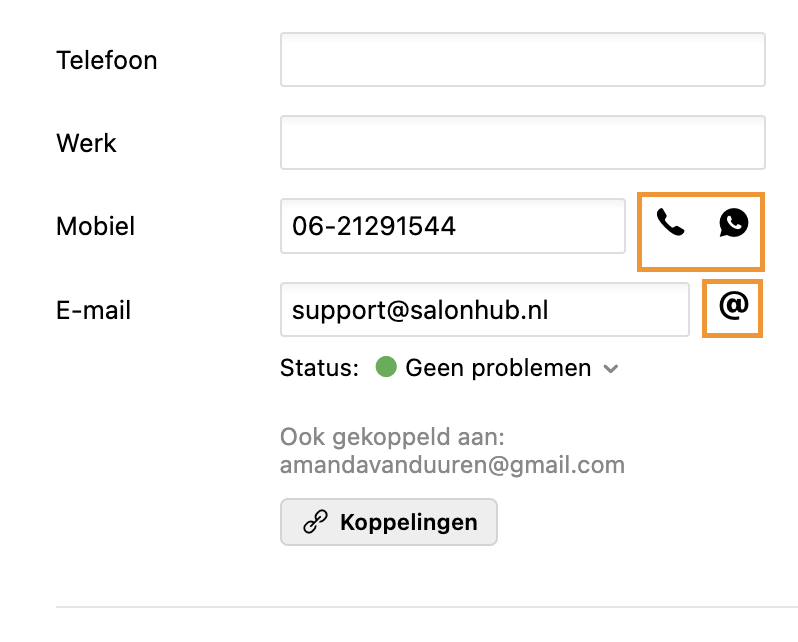798x642 pixels.
Task: Click the @ icon next to e-mail
Action: point(734,306)
